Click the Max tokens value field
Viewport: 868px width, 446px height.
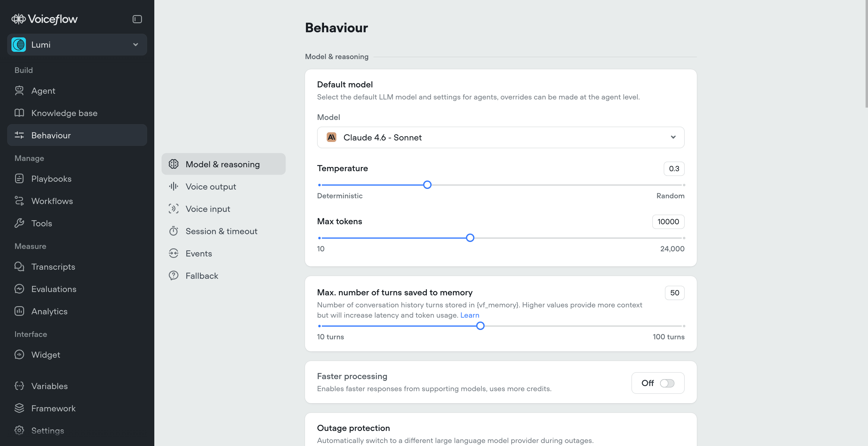(x=668, y=222)
